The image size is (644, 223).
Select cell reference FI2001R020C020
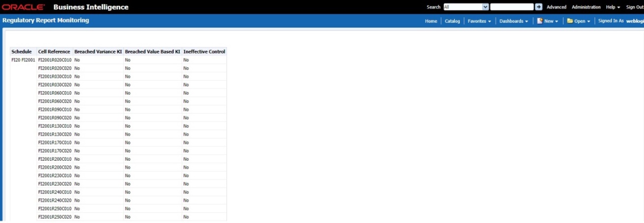pos(55,68)
